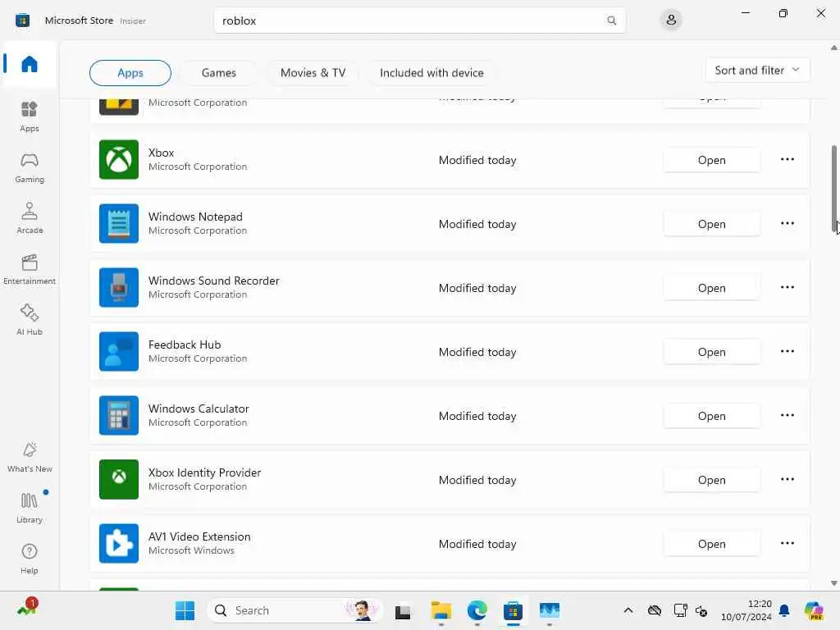Open the Entertainment section in sidebar
The height and width of the screenshot is (630, 840).
tap(30, 269)
